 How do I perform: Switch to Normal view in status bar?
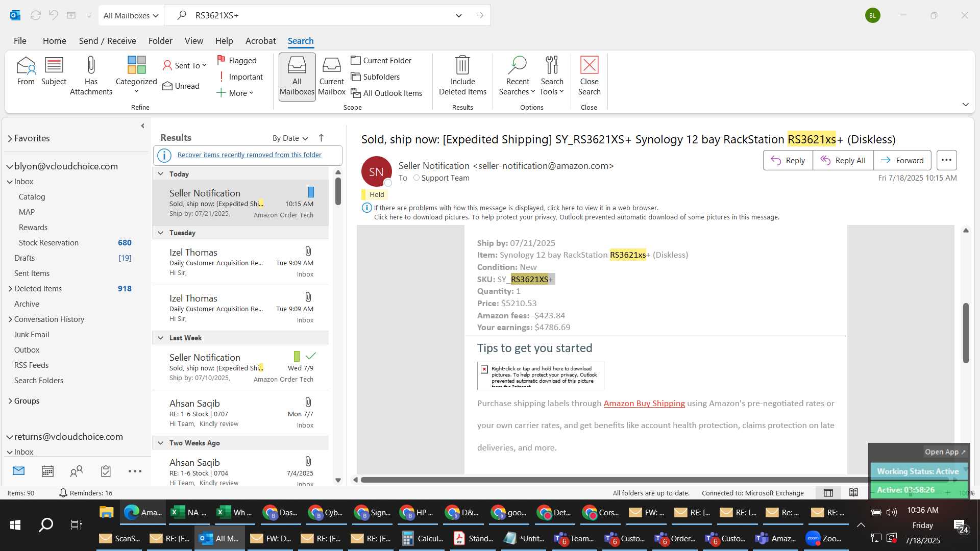click(828, 493)
